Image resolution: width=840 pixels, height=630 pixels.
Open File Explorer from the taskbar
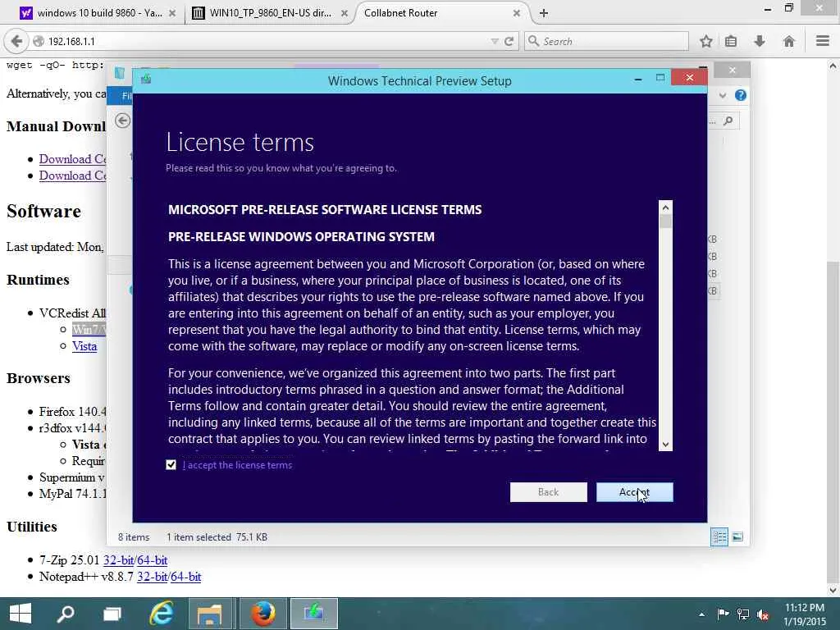coord(209,614)
